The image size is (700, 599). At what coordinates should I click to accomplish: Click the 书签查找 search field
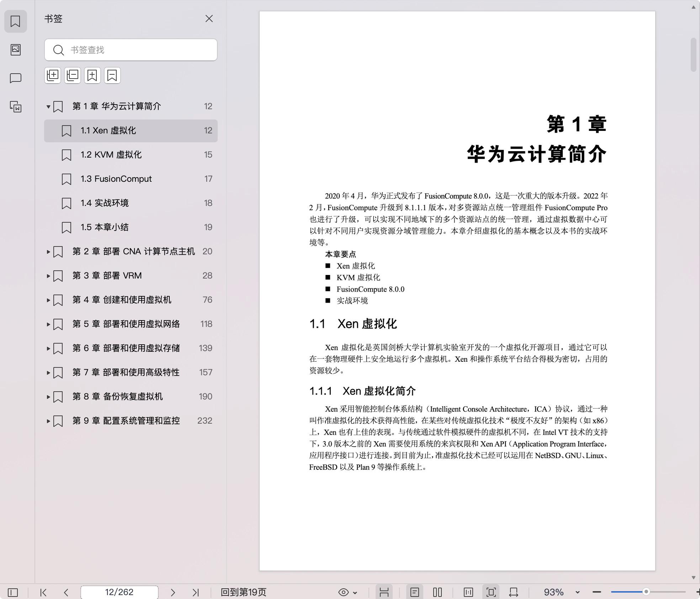pos(131,50)
